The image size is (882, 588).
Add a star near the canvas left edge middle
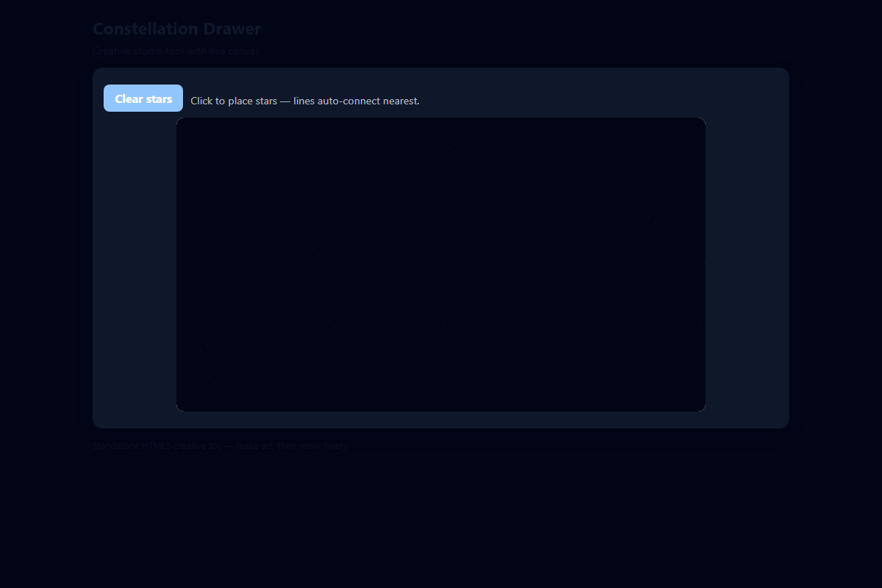pyautogui.click(x=185, y=265)
